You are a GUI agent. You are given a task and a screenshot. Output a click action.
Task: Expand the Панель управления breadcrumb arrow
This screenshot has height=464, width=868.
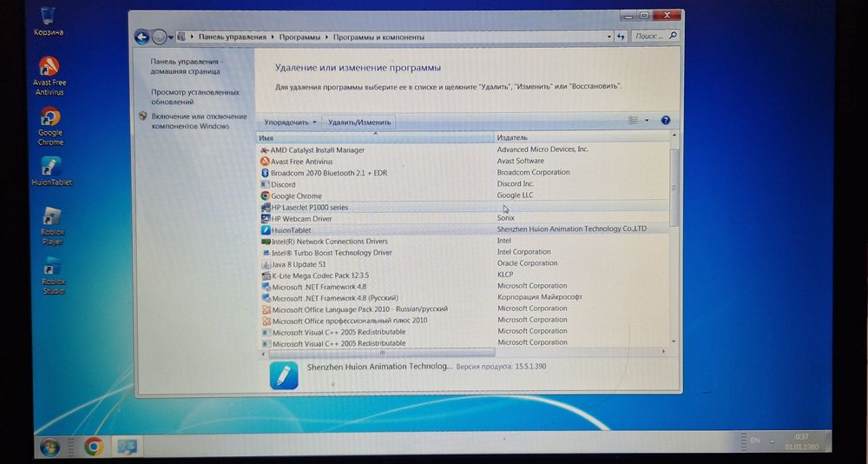click(x=273, y=37)
